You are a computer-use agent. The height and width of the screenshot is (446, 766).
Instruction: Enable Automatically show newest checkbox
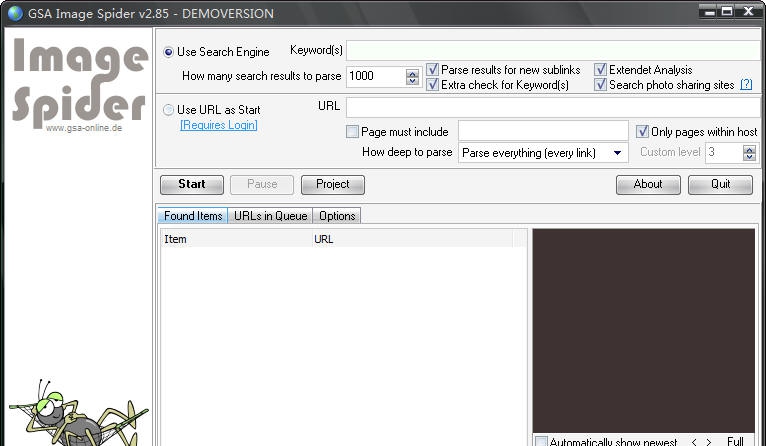tap(541, 441)
